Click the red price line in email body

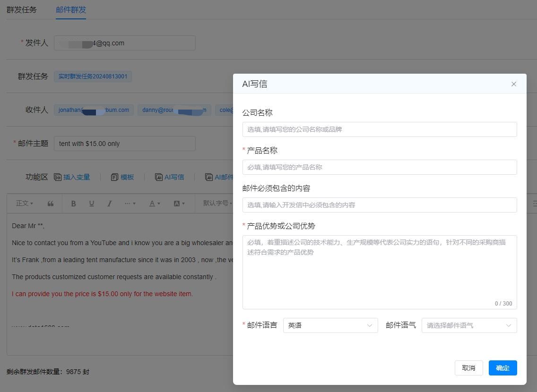pyautogui.click(x=103, y=294)
